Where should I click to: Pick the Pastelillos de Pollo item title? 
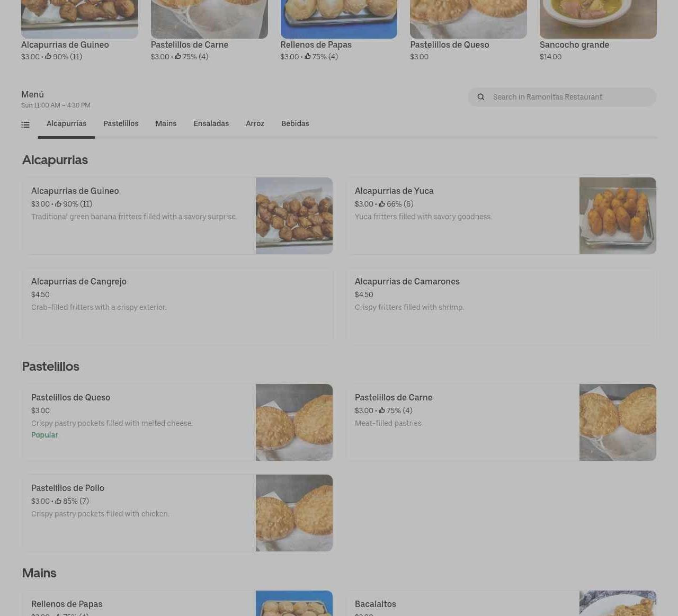pos(68,488)
